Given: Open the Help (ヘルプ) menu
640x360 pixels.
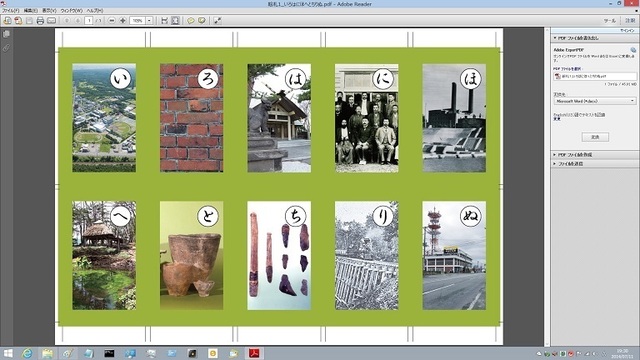Looking at the screenshot, I should (95, 10).
